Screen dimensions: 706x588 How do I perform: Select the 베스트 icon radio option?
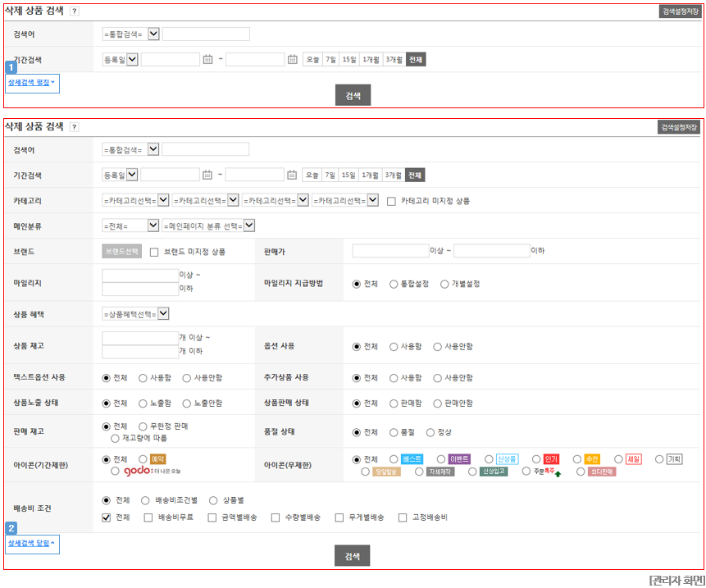point(394,459)
